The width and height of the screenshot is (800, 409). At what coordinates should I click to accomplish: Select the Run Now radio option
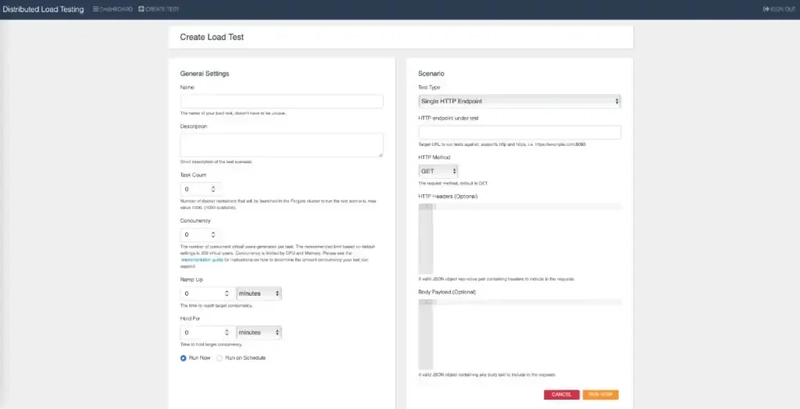click(x=183, y=358)
